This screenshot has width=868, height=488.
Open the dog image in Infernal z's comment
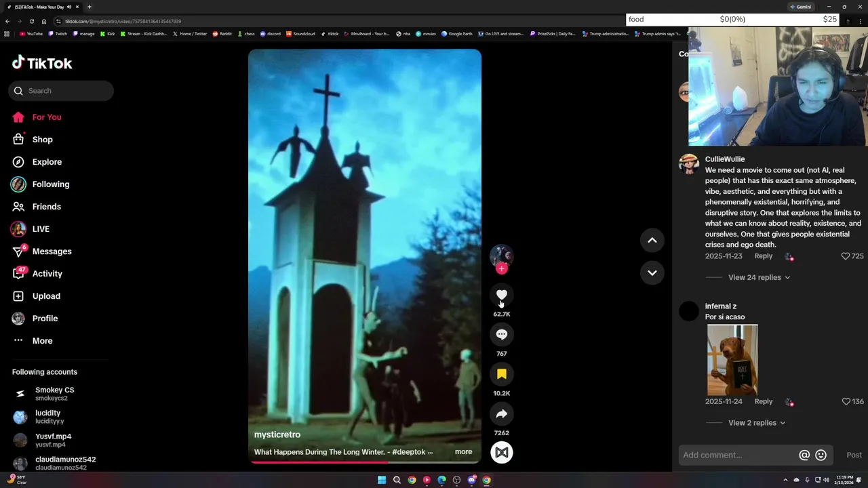[x=732, y=360]
